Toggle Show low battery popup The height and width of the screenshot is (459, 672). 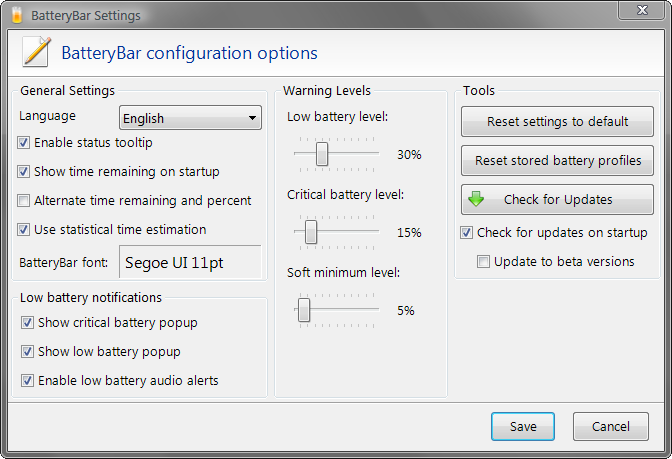[27, 352]
